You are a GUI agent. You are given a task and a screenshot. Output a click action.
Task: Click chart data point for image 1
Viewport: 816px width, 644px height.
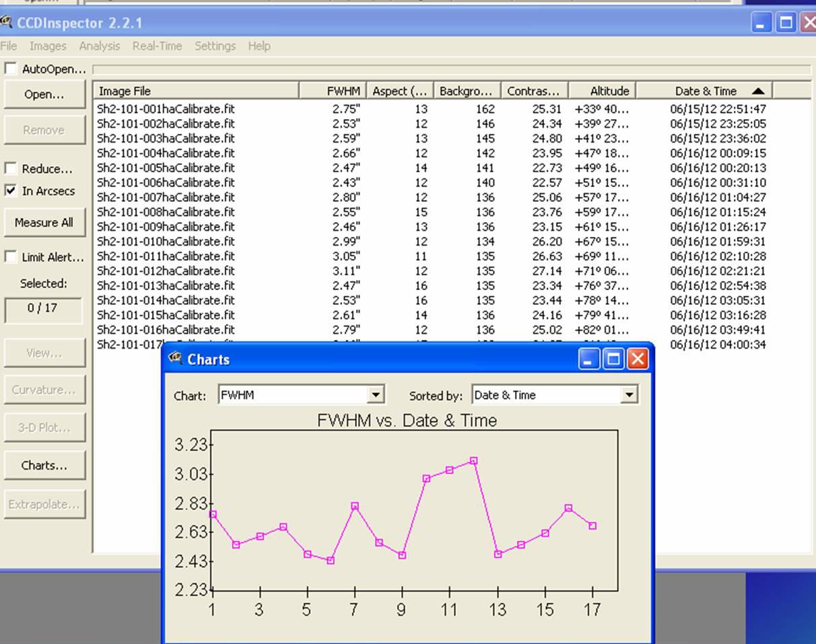pos(213,514)
